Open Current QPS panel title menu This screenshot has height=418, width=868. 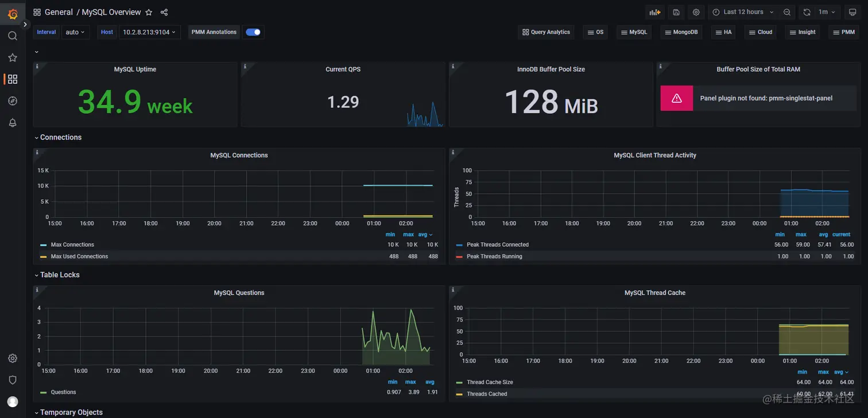343,69
